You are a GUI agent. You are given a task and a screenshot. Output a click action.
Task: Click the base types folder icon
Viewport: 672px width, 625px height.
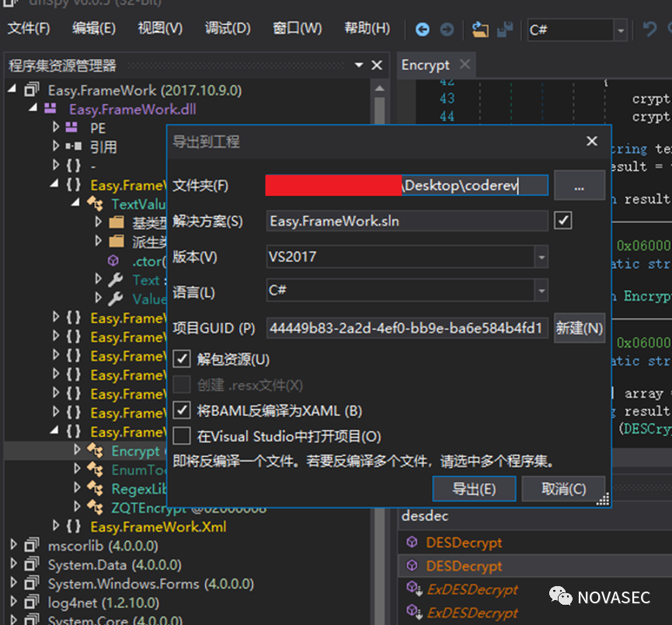[x=116, y=222]
